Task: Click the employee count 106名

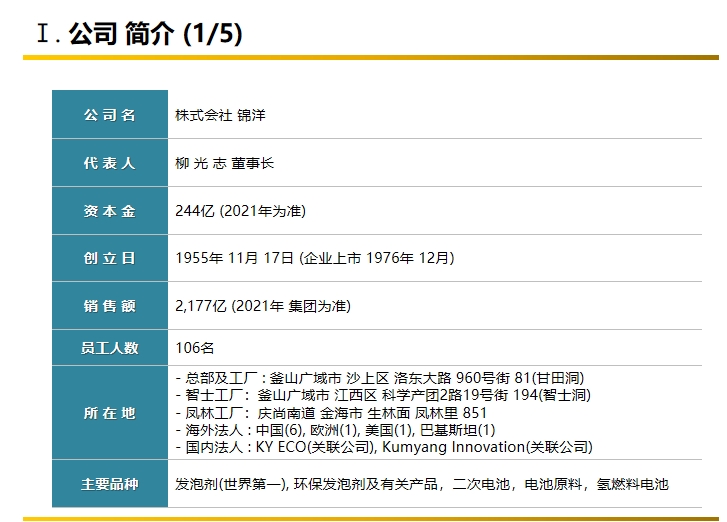Action: (194, 348)
